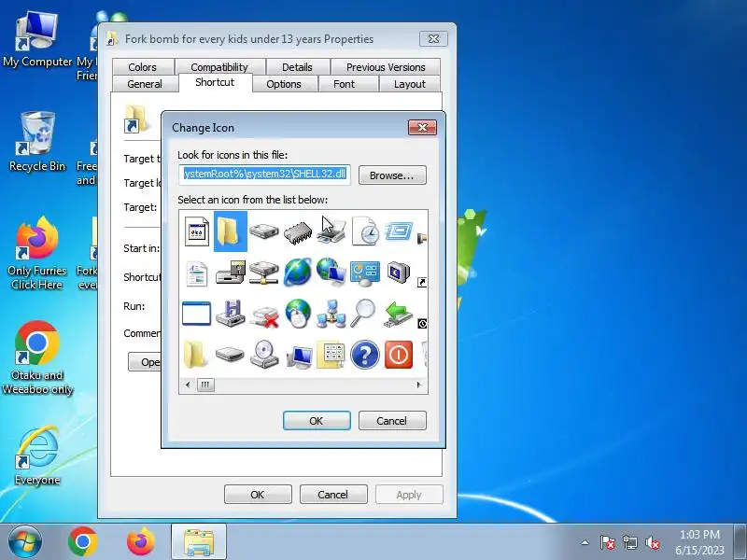Open Otaku and Weeaboo only Chrome shortcut
This screenshot has height=560, width=747.
(x=37, y=358)
